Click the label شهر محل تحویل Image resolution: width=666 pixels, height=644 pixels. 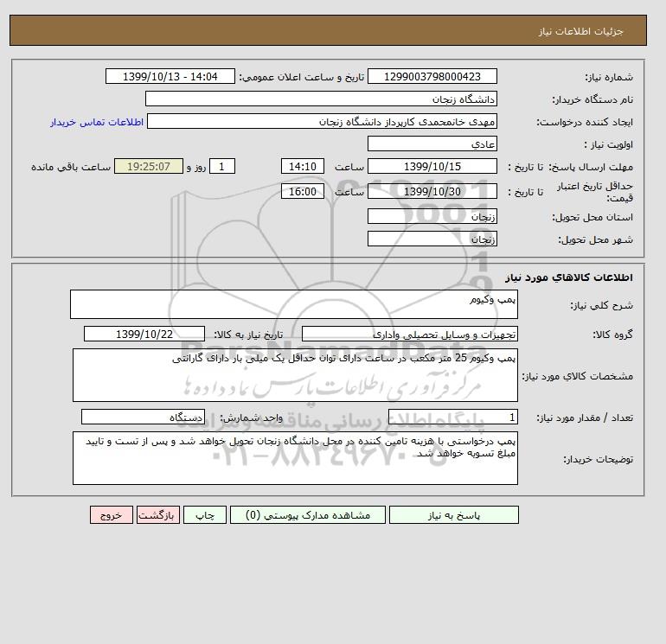(x=595, y=239)
